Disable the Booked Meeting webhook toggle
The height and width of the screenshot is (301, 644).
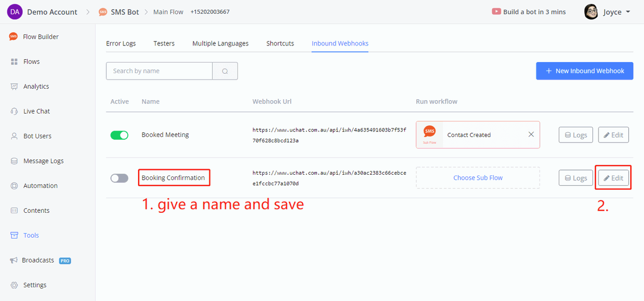click(x=120, y=135)
